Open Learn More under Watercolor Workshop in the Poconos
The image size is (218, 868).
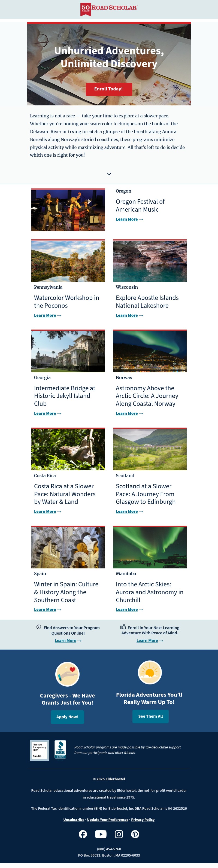tap(45, 315)
